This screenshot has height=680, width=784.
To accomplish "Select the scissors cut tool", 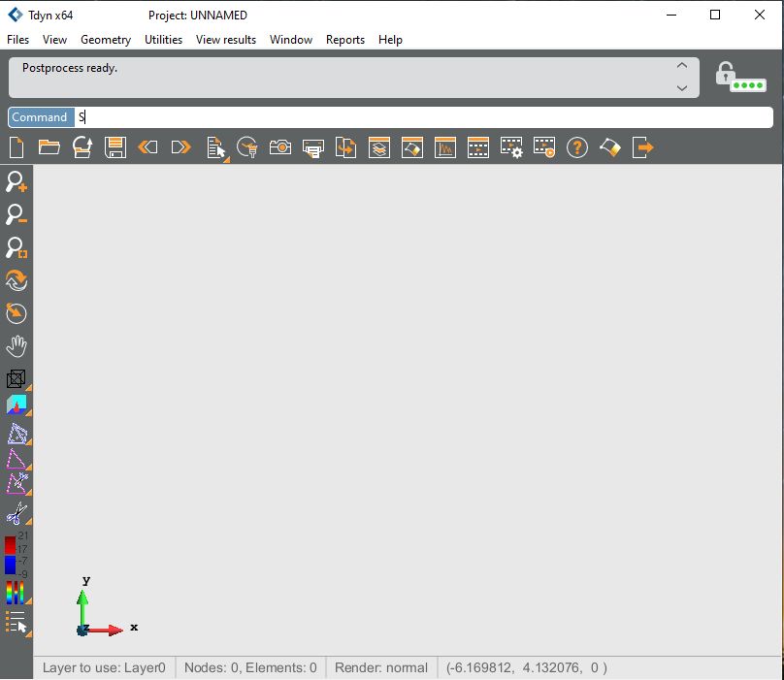I will coord(17,513).
